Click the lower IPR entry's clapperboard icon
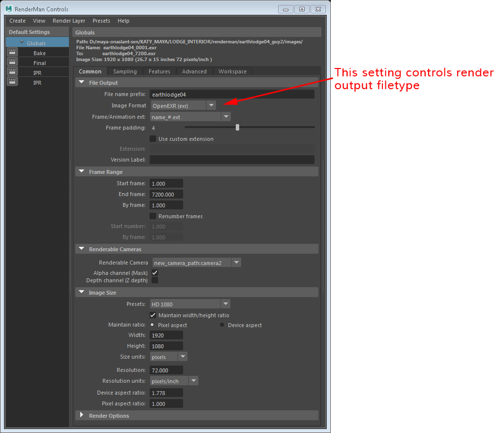The height and width of the screenshot is (433, 504). tap(12, 82)
